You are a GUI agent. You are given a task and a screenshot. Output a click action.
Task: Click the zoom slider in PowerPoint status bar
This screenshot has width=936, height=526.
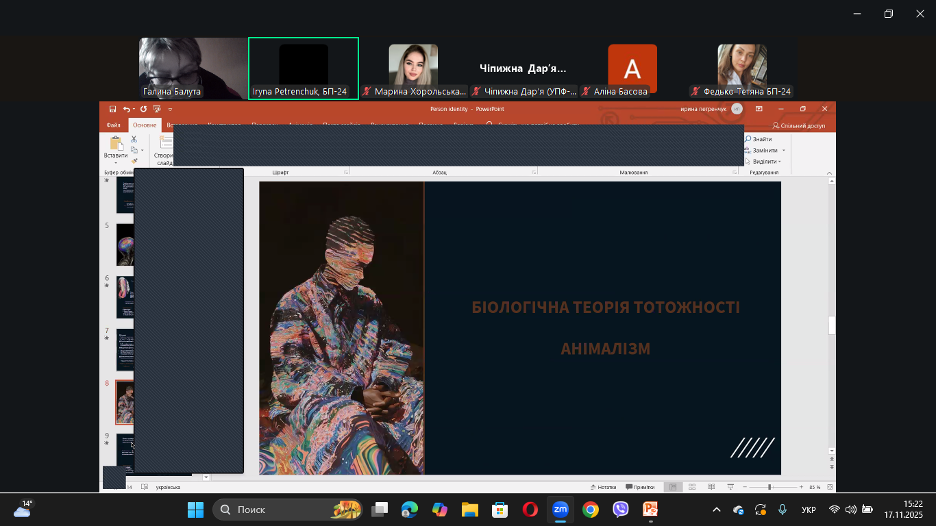coord(769,487)
